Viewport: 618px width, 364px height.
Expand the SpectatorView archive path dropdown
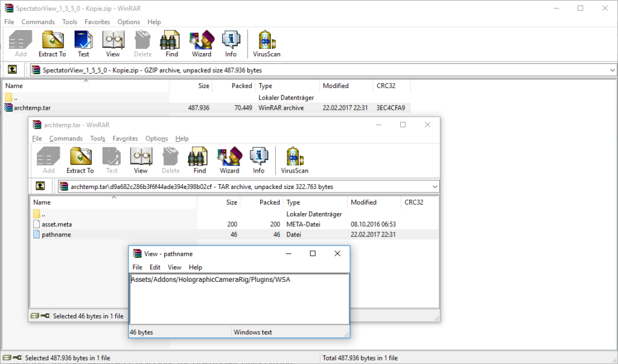click(611, 70)
